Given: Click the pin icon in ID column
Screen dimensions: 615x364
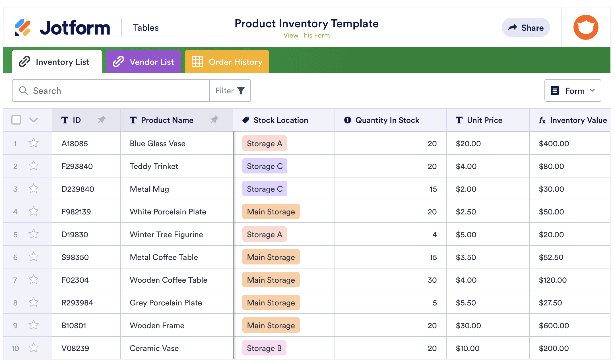Looking at the screenshot, I should click(x=102, y=120).
